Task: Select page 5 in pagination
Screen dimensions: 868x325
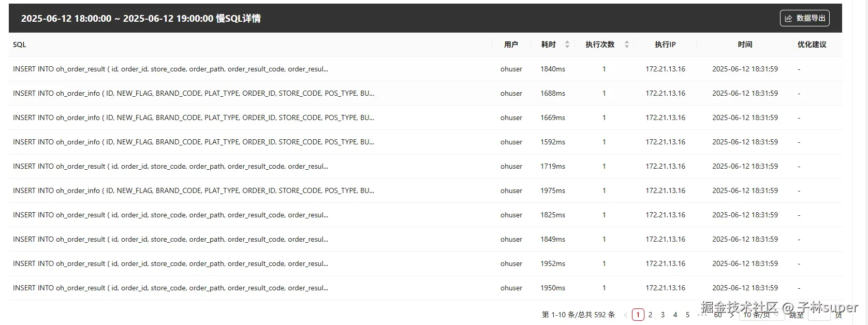Action: (x=687, y=315)
